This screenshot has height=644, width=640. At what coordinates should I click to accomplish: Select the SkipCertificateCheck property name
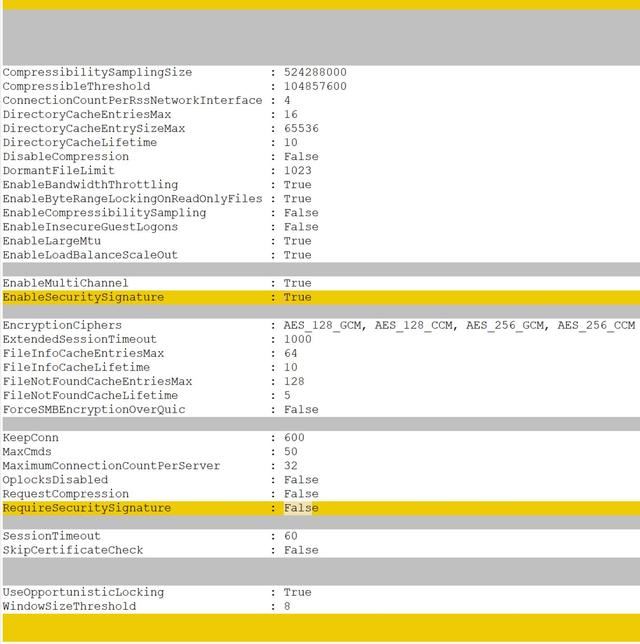point(73,551)
